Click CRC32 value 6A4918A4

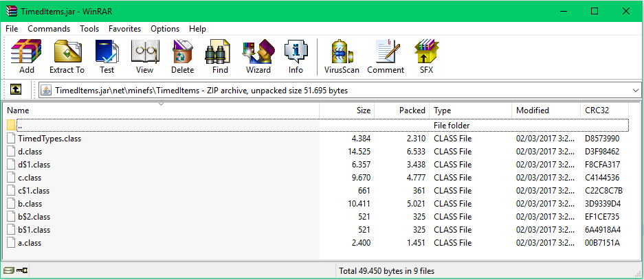click(x=603, y=230)
